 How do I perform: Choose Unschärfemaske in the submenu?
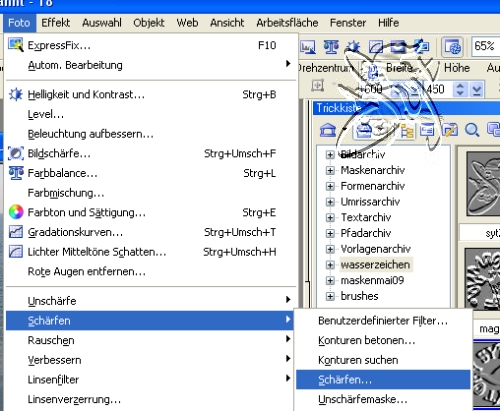point(383,399)
